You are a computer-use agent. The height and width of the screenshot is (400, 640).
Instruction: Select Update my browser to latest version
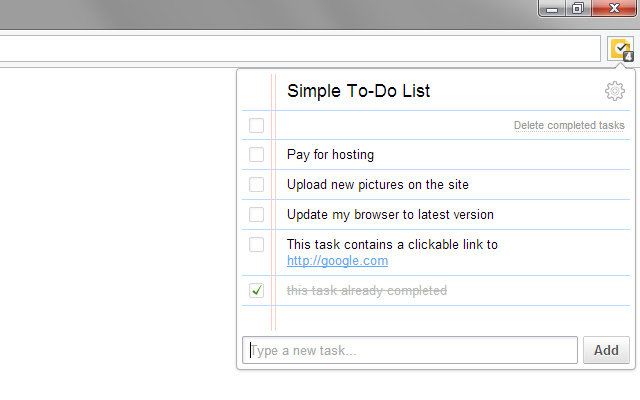[x=390, y=214]
